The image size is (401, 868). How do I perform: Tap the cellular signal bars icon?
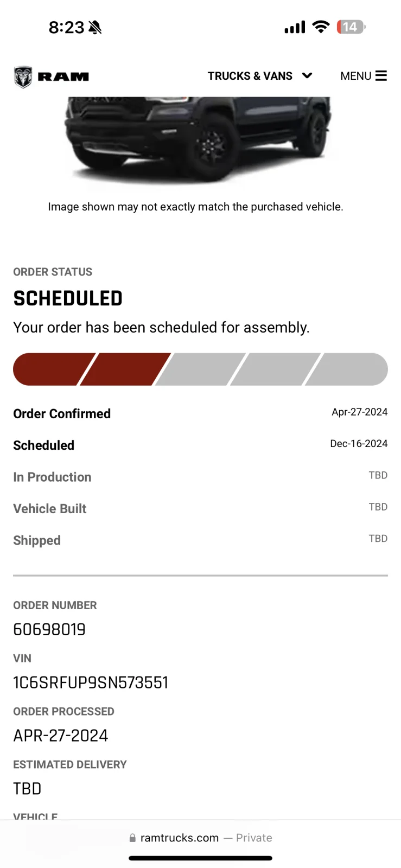[x=295, y=27]
